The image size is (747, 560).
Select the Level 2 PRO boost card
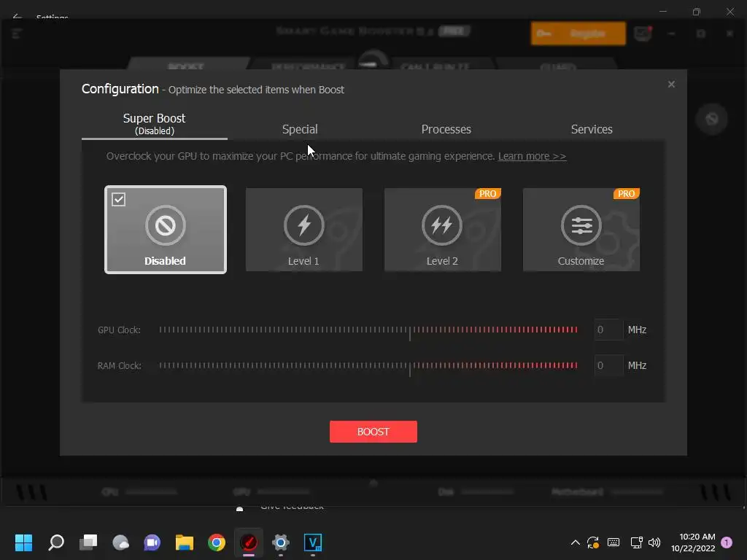tap(443, 230)
